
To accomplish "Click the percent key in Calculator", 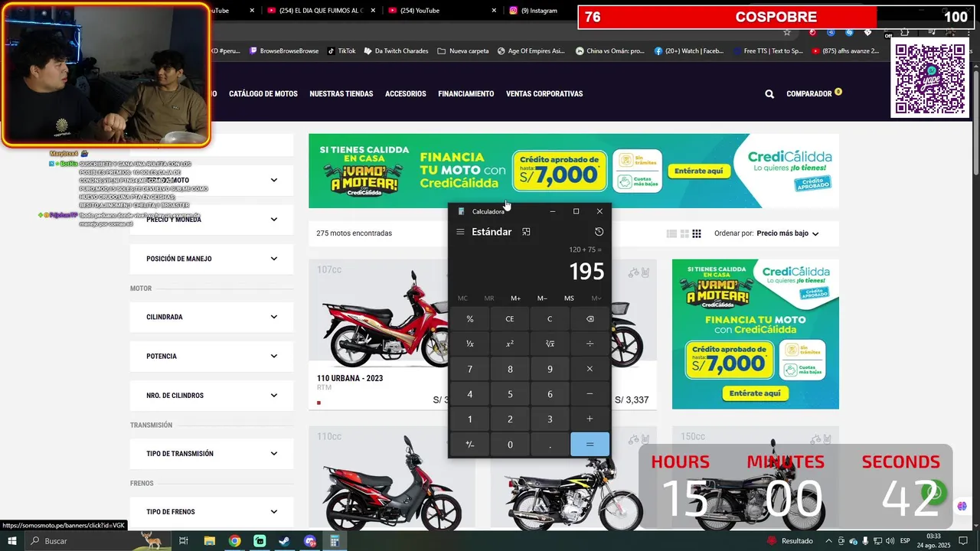I will coord(470,319).
